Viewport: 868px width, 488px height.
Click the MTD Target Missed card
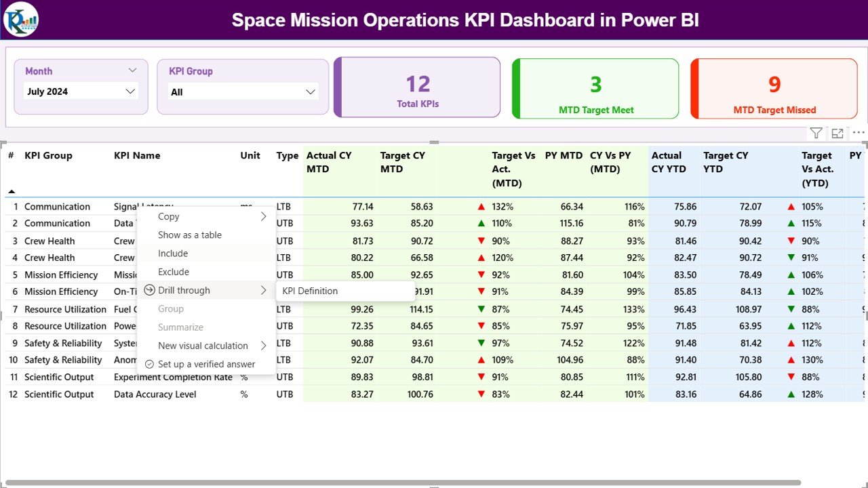pos(774,89)
